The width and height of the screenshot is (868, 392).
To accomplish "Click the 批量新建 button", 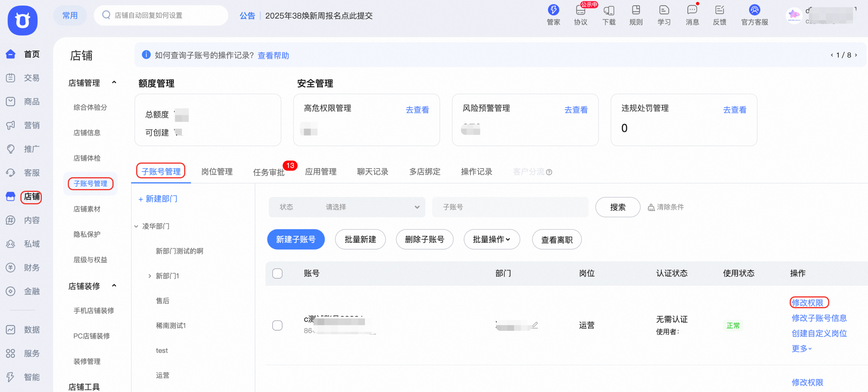I will click(x=360, y=240).
